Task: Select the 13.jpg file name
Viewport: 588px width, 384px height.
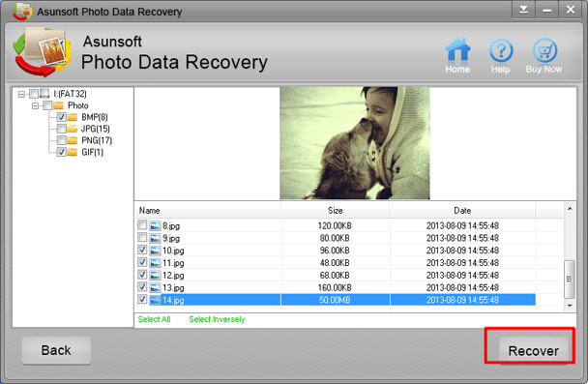Action: pyautogui.click(x=173, y=288)
